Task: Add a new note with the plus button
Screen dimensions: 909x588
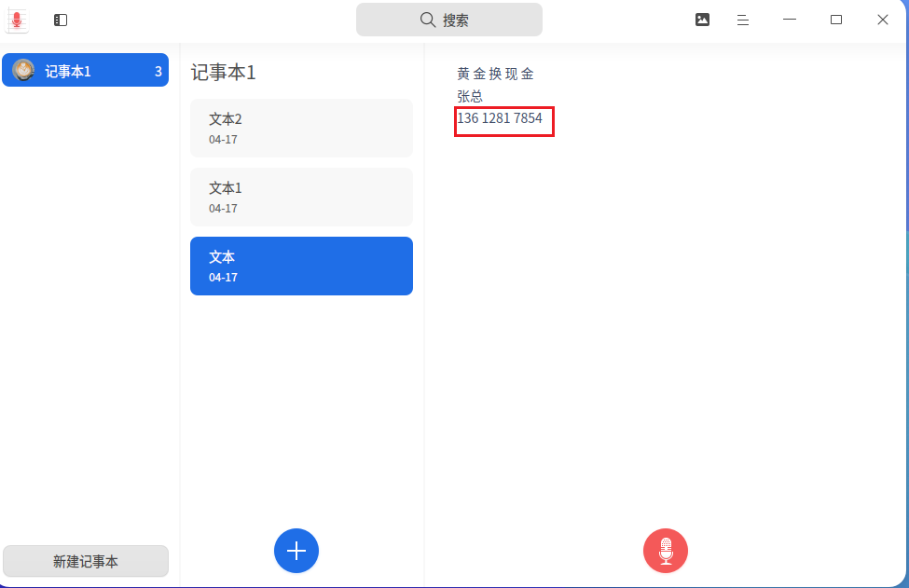Action: [296, 550]
